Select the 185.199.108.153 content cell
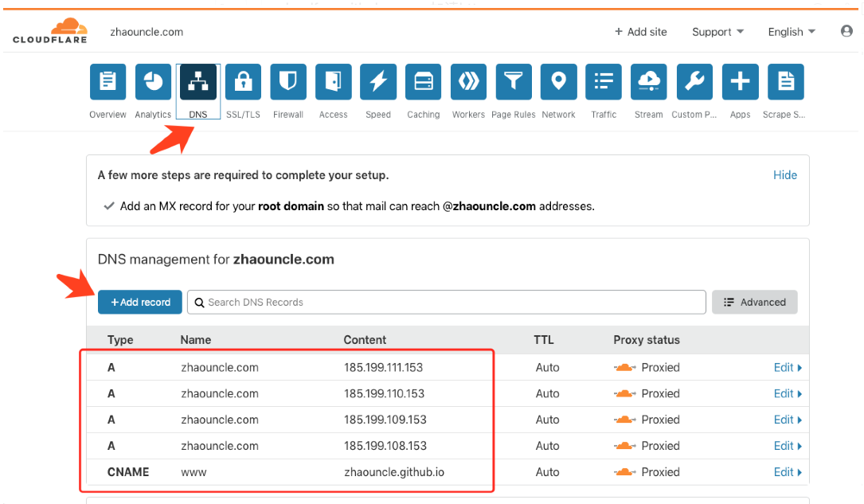This screenshot has width=864, height=504. pos(385,446)
